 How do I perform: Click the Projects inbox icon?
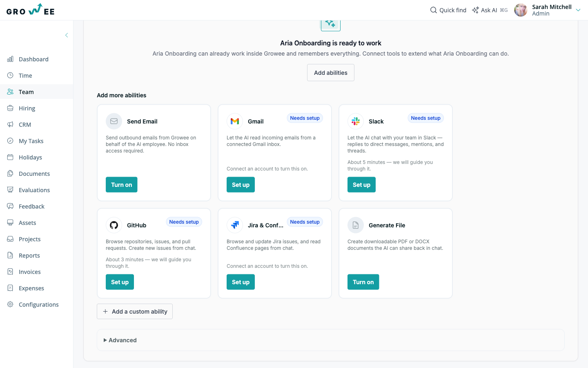(x=10, y=239)
